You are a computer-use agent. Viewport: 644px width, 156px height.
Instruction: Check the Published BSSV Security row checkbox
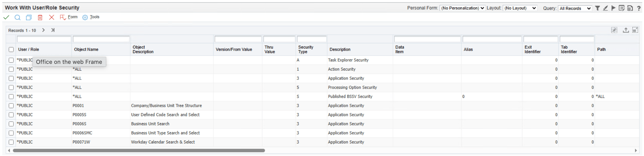[11, 97]
